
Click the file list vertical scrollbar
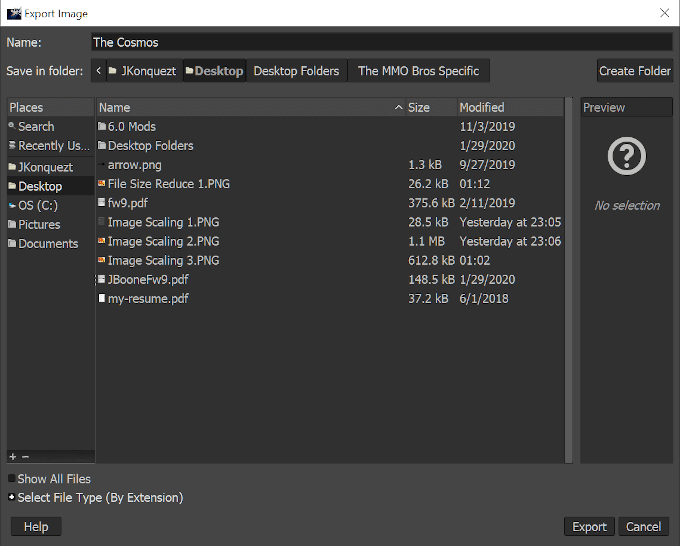569,280
